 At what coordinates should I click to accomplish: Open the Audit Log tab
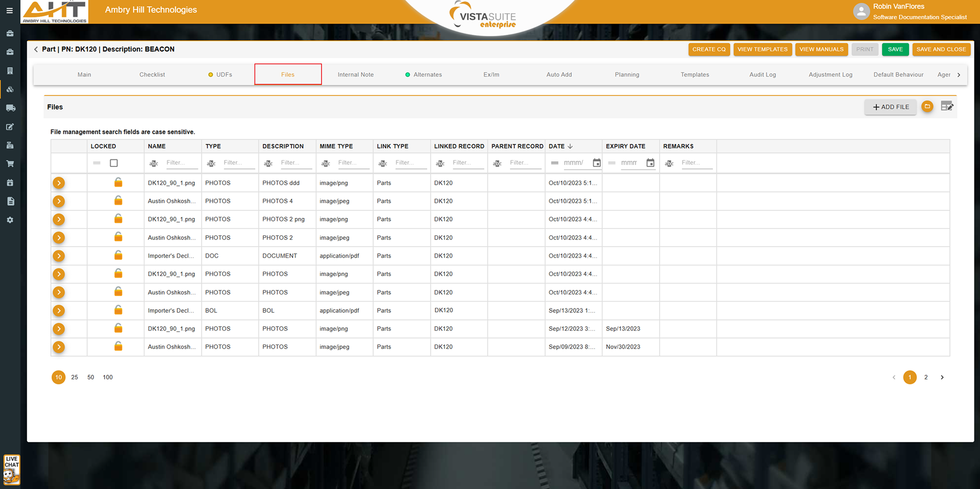pyautogui.click(x=762, y=75)
